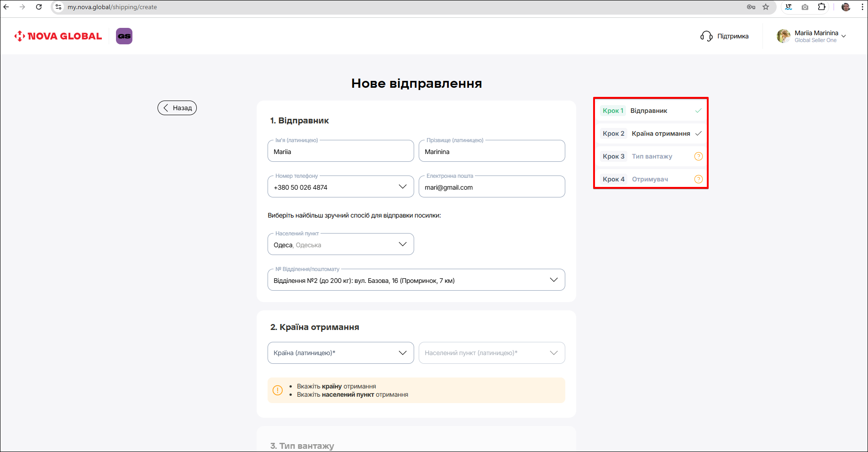Viewport: 868px width, 452px height.
Task: Open the Підтримка support link
Action: tap(732, 36)
